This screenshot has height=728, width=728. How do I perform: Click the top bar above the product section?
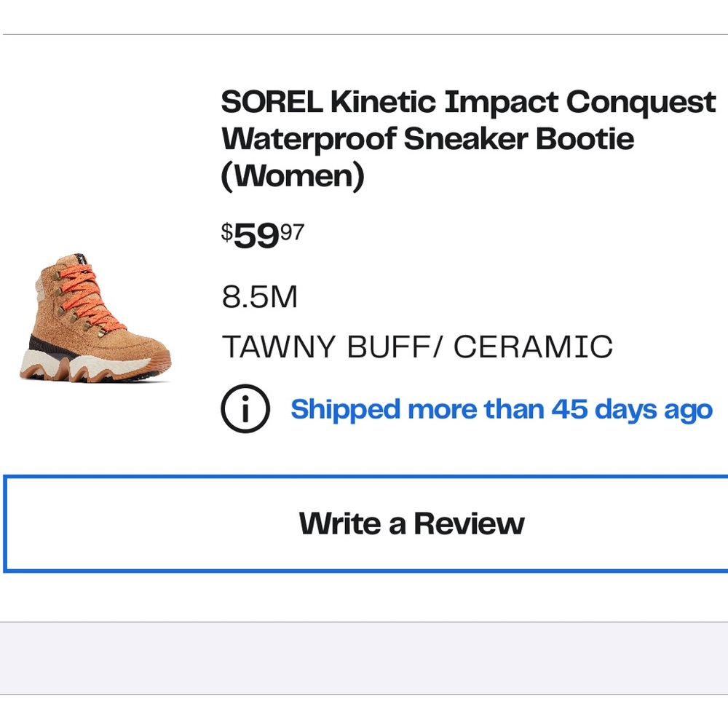(364, 15)
